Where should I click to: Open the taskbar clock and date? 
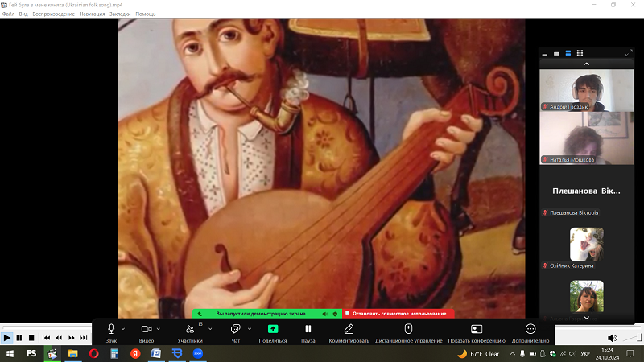[x=607, y=354]
